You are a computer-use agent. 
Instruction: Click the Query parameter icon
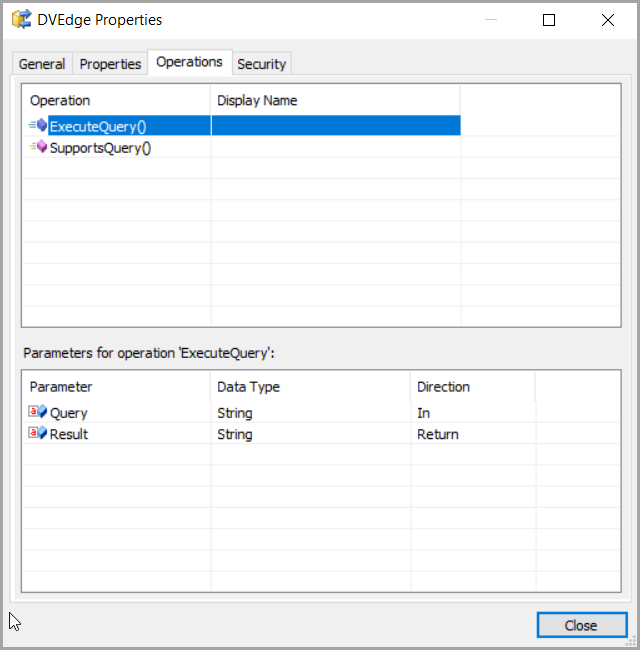pyautogui.click(x=38, y=412)
